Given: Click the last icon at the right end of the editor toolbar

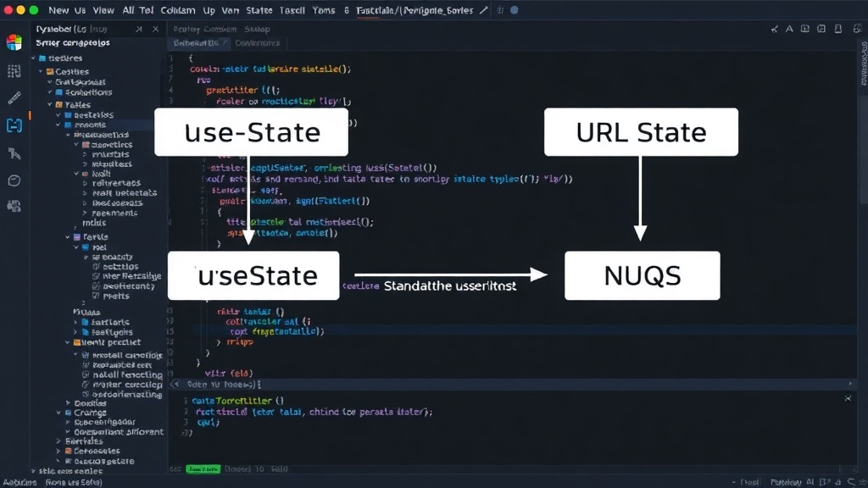Looking at the screenshot, I should pos(857,29).
